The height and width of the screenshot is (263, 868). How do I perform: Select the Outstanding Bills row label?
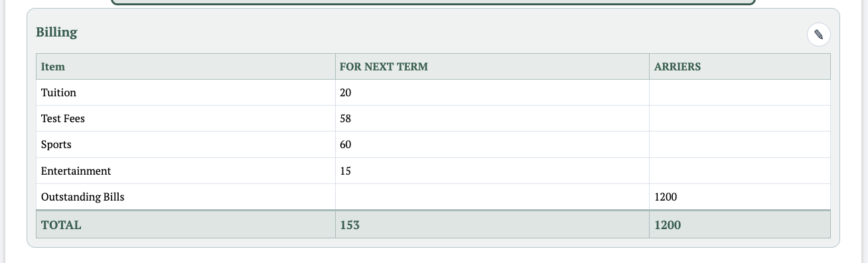[x=82, y=197]
